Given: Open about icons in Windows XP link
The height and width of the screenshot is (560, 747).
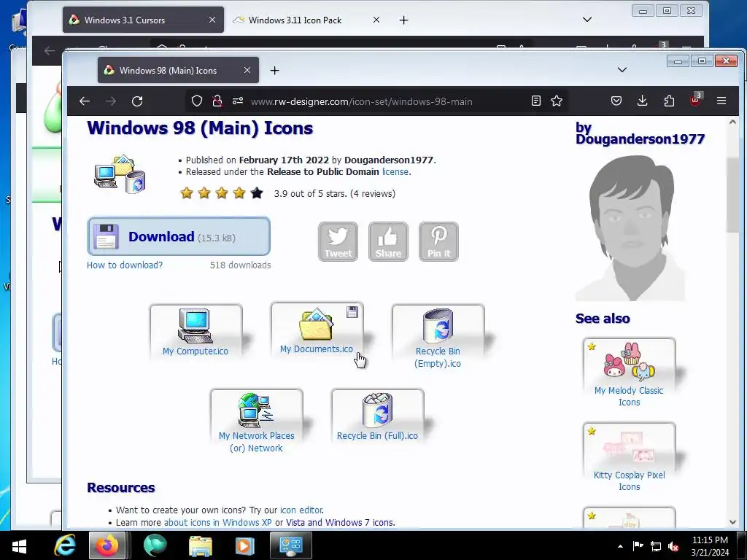Looking at the screenshot, I should pyautogui.click(x=217, y=522).
